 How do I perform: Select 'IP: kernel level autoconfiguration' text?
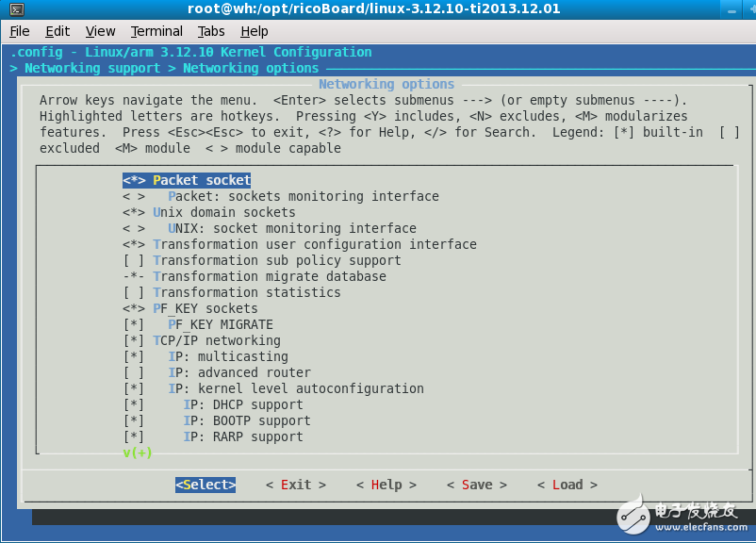pyautogui.click(x=296, y=388)
